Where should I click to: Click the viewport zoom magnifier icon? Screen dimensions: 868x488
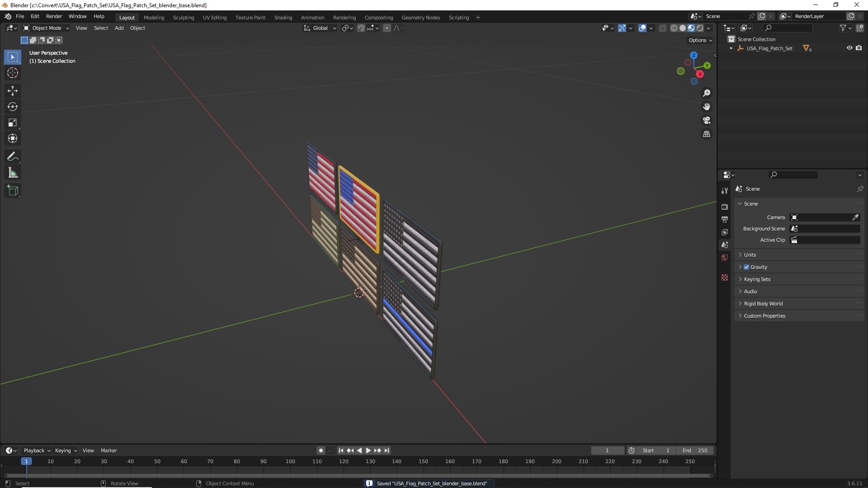pyautogui.click(x=707, y=93)
